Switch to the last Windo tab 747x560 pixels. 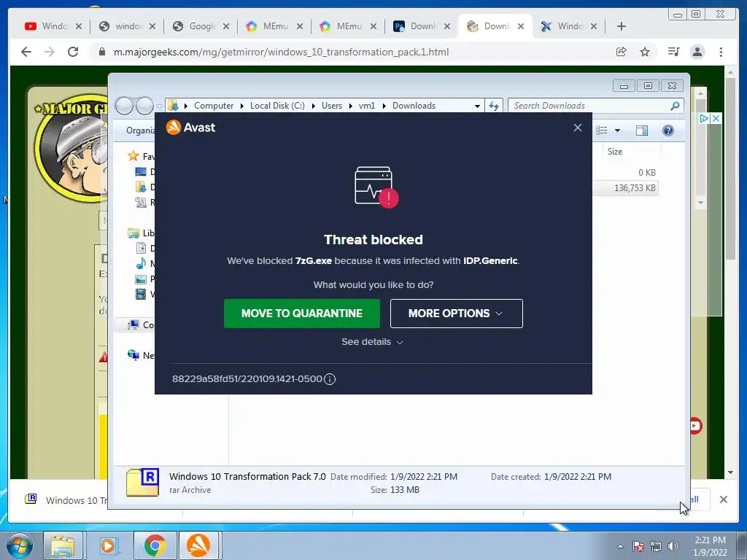(569, 26)
